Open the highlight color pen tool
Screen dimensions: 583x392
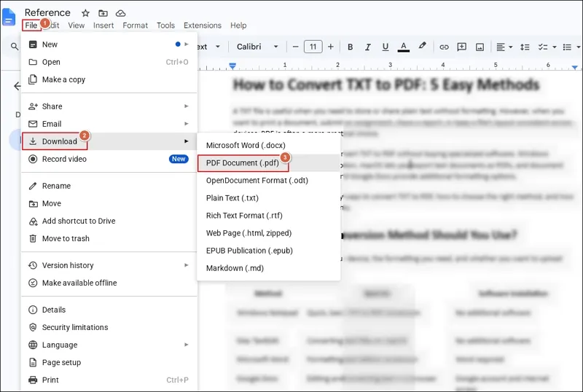coord(422,46)
